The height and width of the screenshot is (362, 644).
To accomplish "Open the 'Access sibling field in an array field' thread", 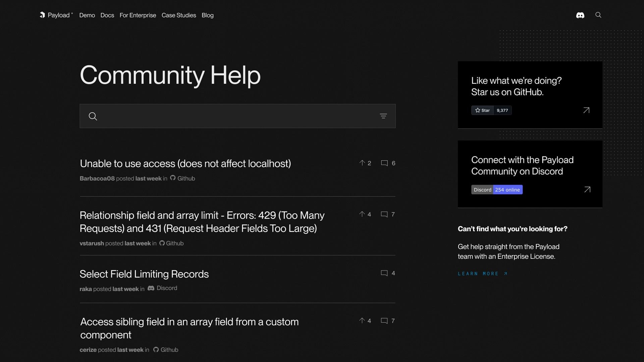I will point(190,328).
